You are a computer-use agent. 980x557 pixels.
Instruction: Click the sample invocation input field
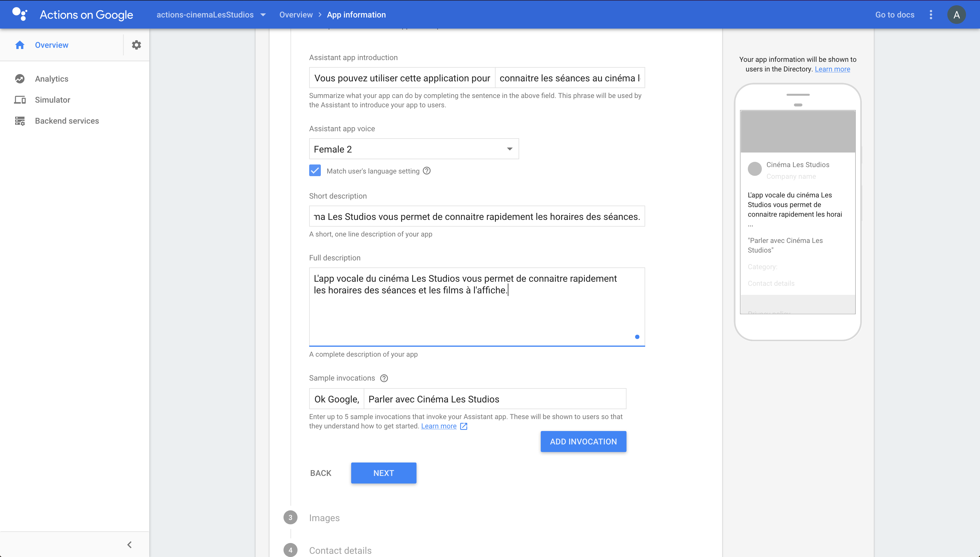coord(495,399)
